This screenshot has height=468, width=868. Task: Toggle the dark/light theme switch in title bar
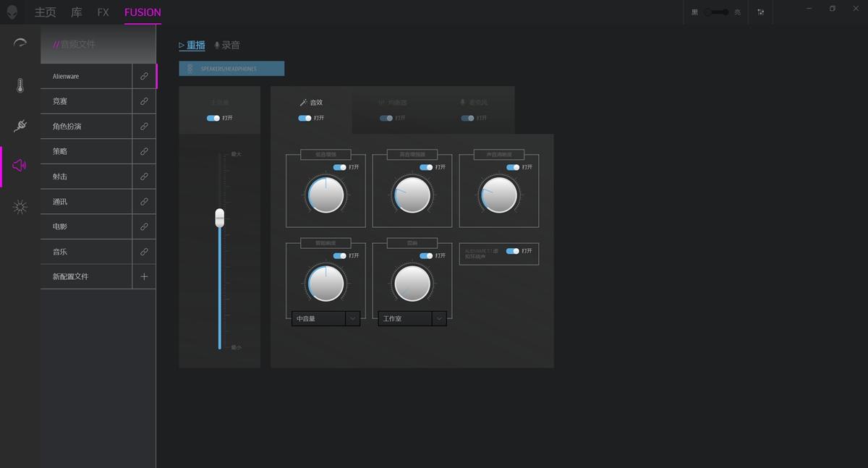click(x=717, y=12)
